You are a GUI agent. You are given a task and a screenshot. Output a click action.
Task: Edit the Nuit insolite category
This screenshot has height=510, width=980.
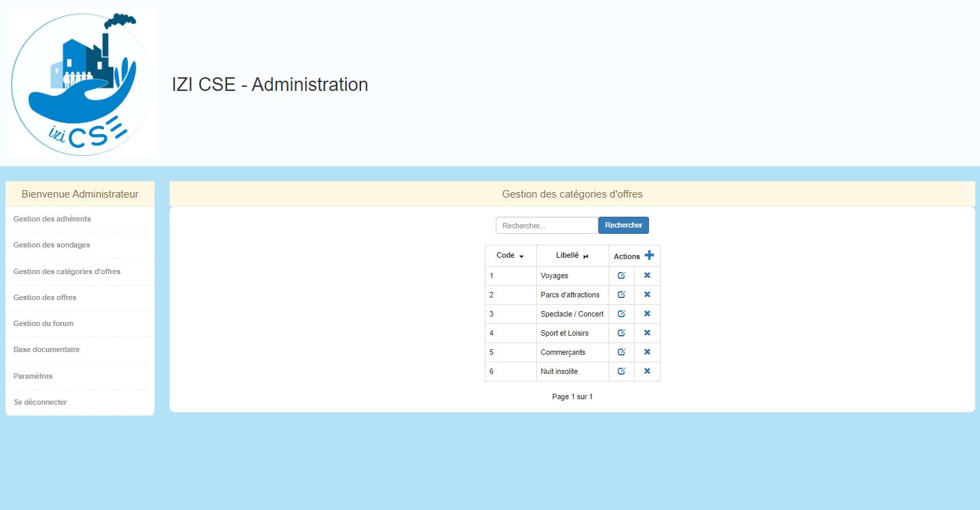(x=621, y=371)
